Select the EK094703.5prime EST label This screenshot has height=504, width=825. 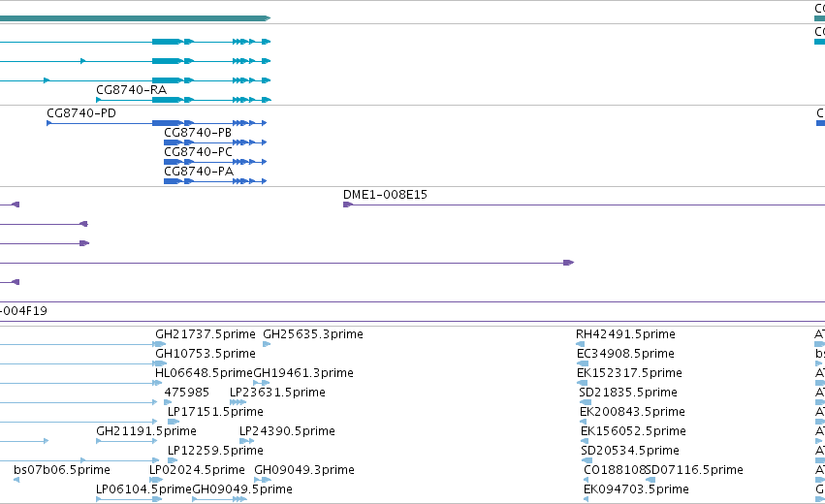click(x=637, y=489)
